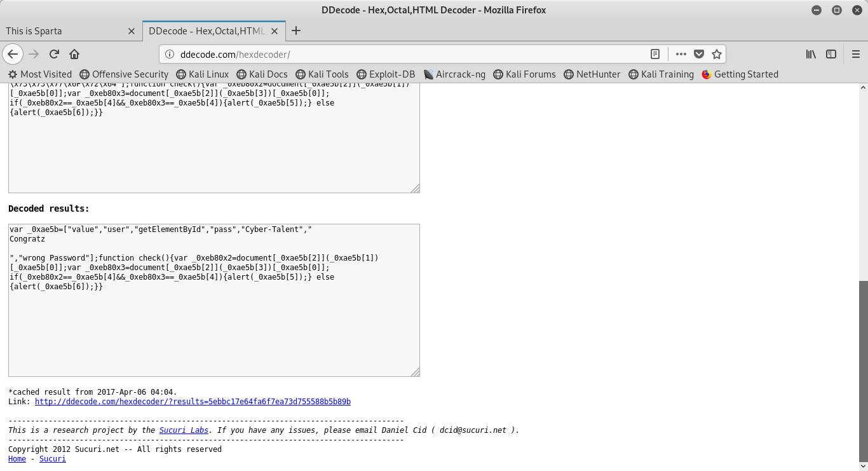Click the browser Back arrow button

tap(13, 54)
